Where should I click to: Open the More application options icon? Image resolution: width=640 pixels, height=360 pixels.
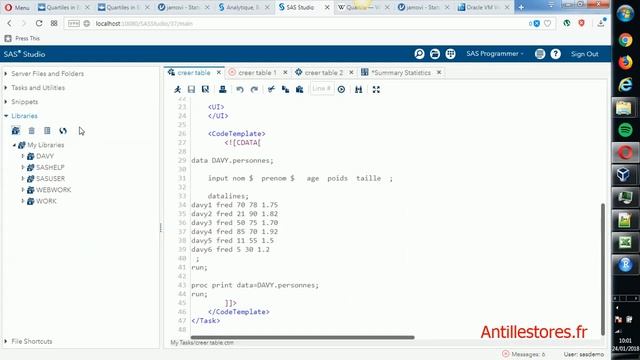[x=540, y=54]
